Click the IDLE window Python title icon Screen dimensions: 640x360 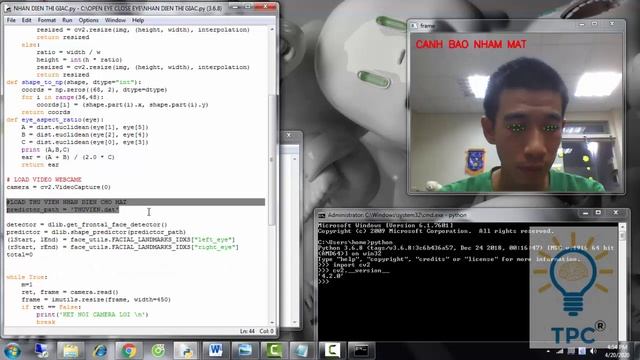(8, 8)
